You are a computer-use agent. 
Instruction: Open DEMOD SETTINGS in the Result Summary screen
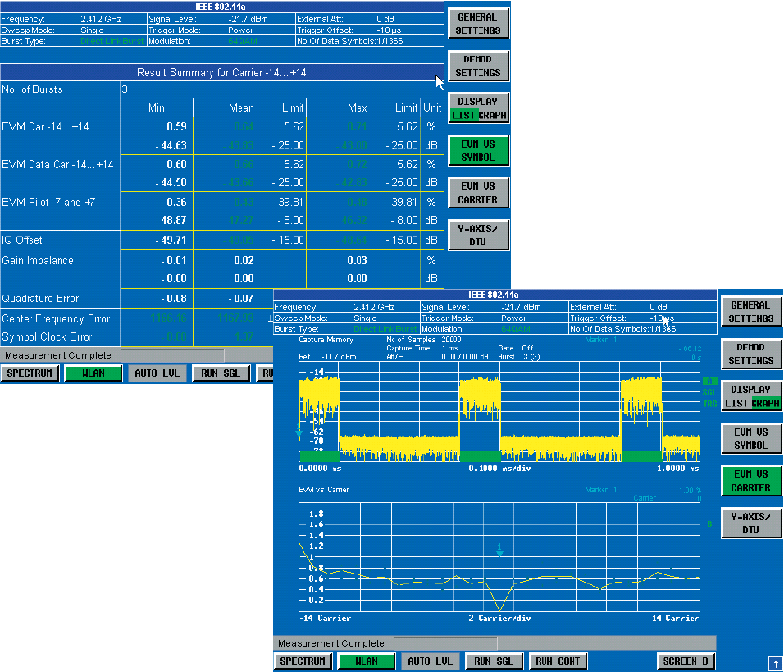[478, 66]
